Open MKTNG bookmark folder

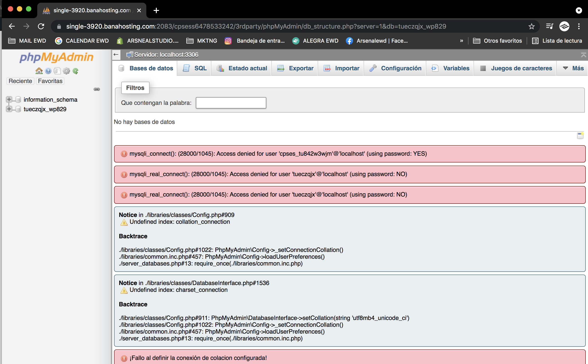tap(202, 41)
